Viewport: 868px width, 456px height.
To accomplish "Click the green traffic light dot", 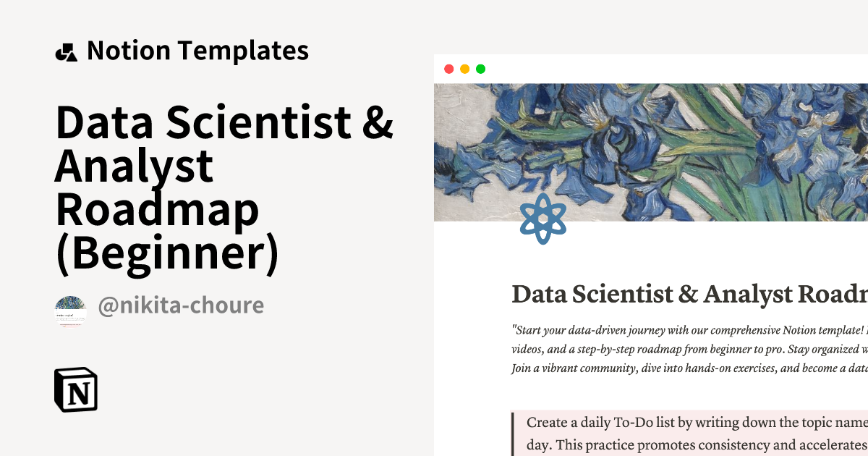I will click(480, 68).
